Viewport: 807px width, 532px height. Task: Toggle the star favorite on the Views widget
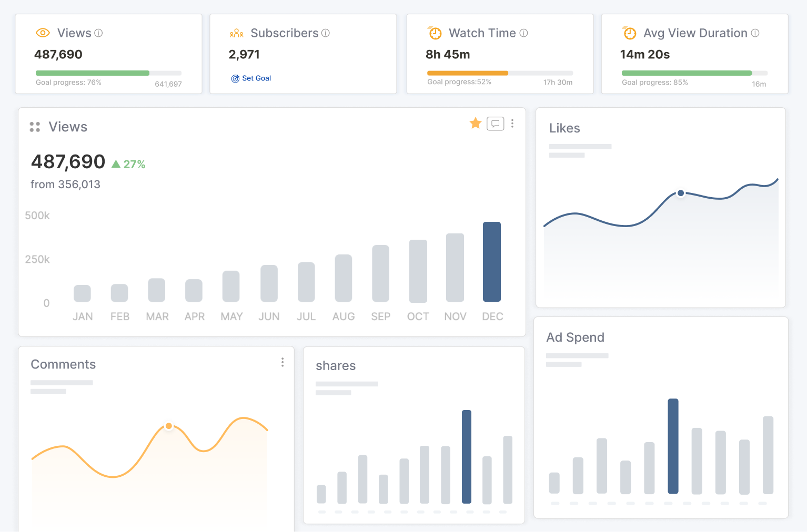475,123
